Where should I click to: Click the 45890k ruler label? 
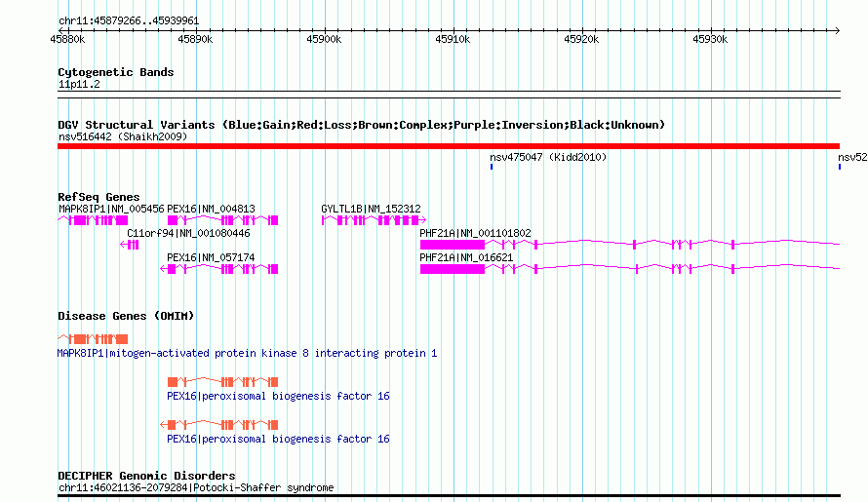click(195, 39)
